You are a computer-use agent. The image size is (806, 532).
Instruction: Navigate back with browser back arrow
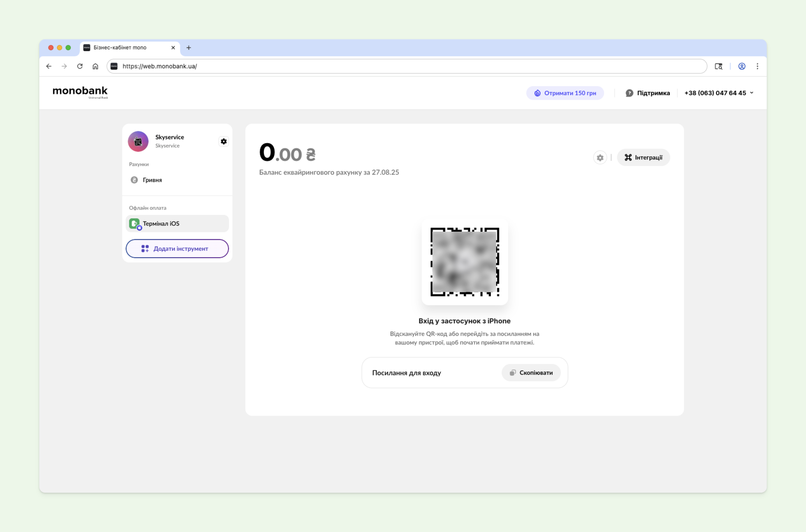[x=49, y=66]
